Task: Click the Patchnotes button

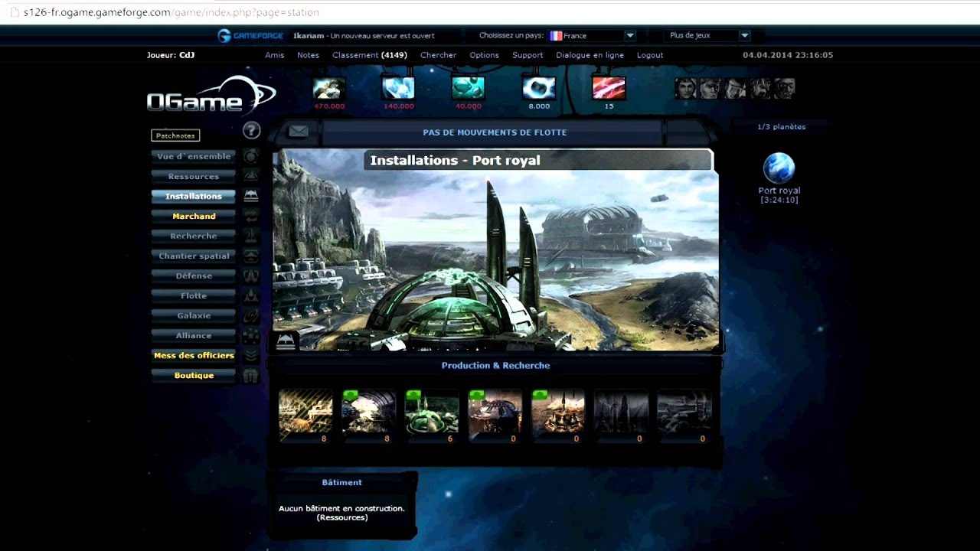Action: pyautogui.click(x=175, y=135)
